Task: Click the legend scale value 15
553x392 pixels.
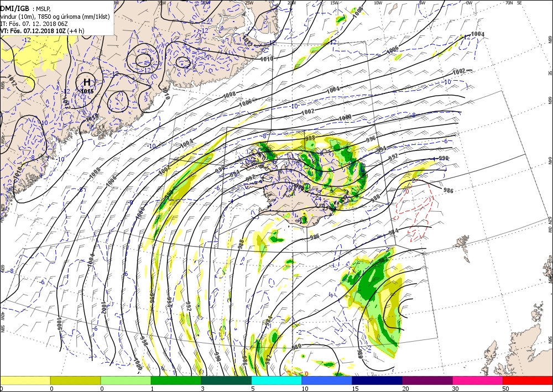Action: pos(355,389)
